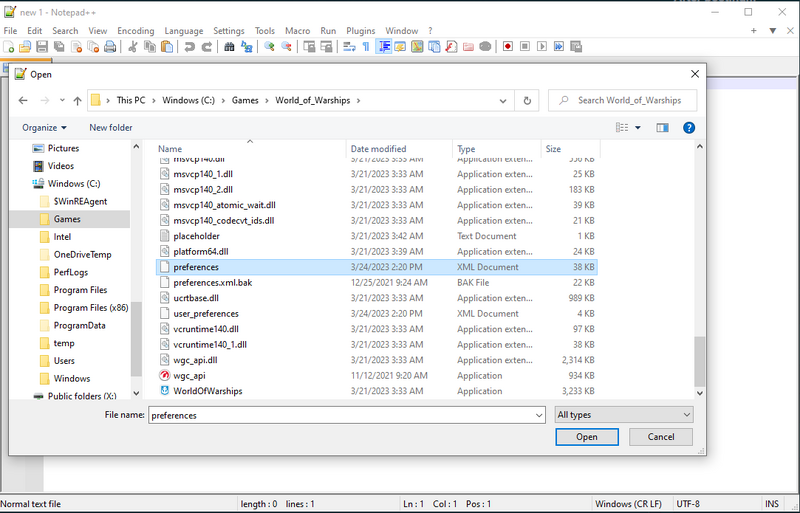
Task: Refresh the World_of_Warships folder listing
Action: [527, 101]
